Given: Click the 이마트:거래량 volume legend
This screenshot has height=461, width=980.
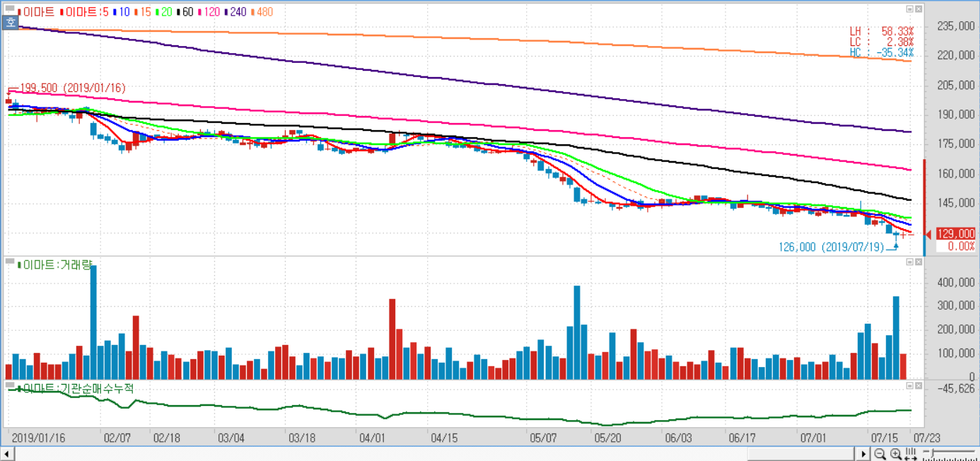Looking at the screenshot, I should coord(54,264).
